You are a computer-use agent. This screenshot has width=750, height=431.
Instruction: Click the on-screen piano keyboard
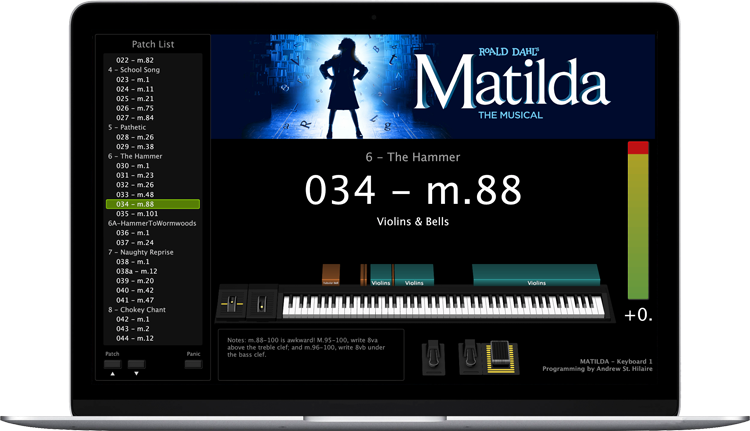(443, 307)
